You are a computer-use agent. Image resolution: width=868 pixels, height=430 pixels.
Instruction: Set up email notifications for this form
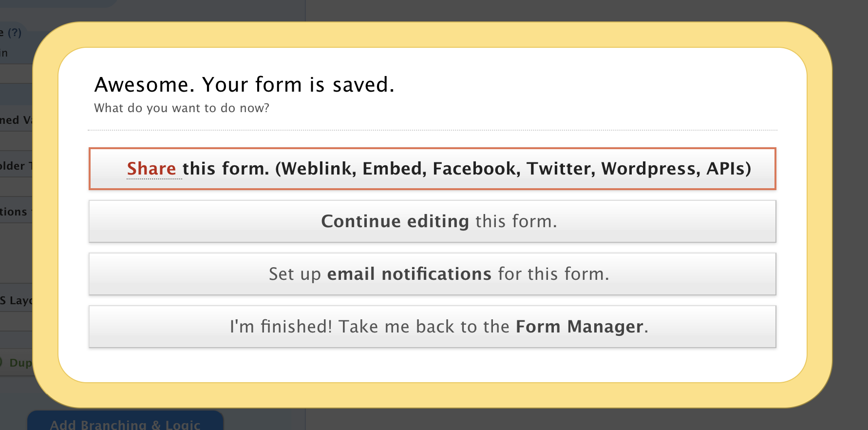[x=432, y=274]
